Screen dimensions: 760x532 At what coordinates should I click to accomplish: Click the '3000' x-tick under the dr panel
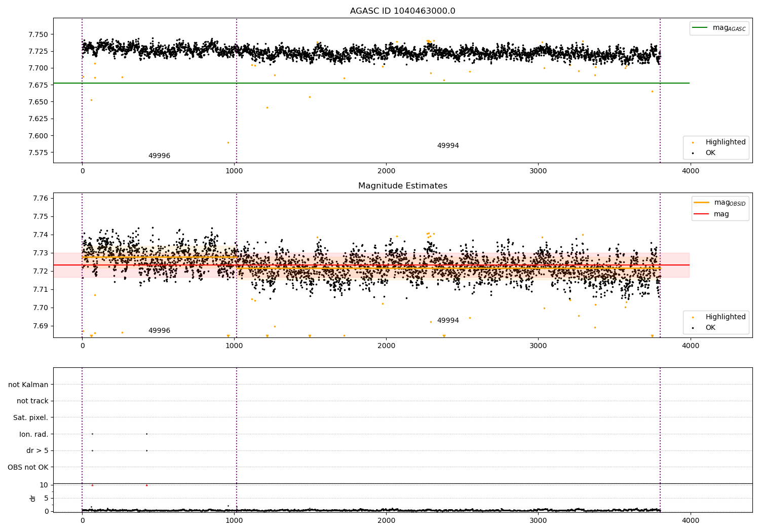point(538,520)
